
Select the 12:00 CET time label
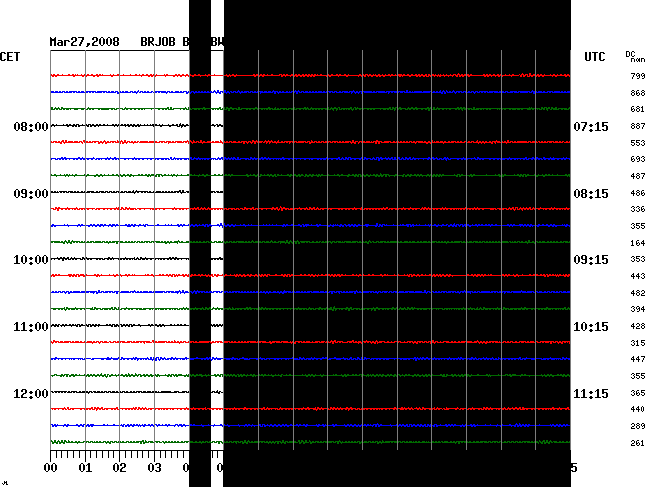[31, 393]
